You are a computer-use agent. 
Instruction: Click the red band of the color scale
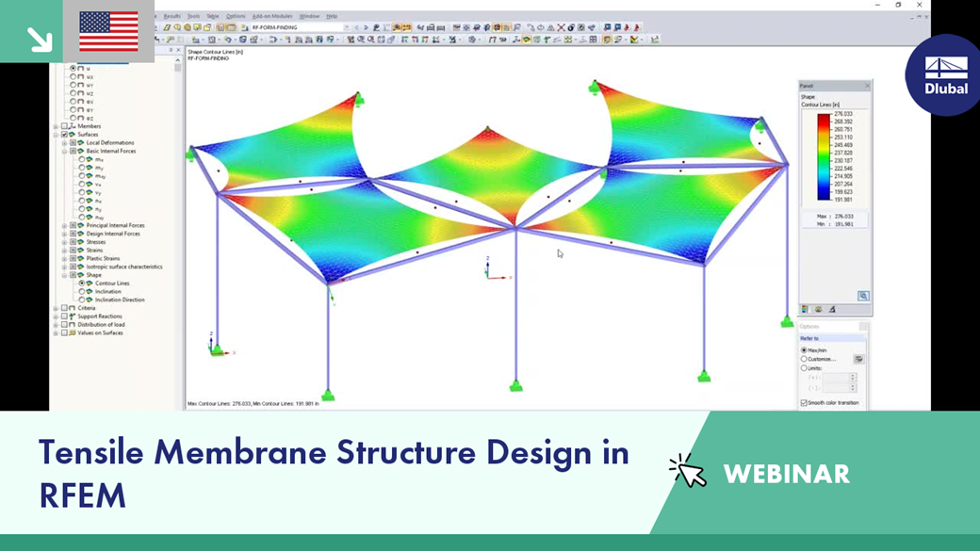pos(824,120)
